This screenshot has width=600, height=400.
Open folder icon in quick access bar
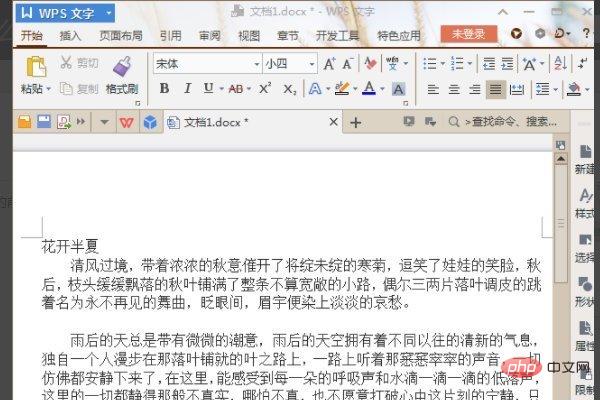(x=24, y=122)
